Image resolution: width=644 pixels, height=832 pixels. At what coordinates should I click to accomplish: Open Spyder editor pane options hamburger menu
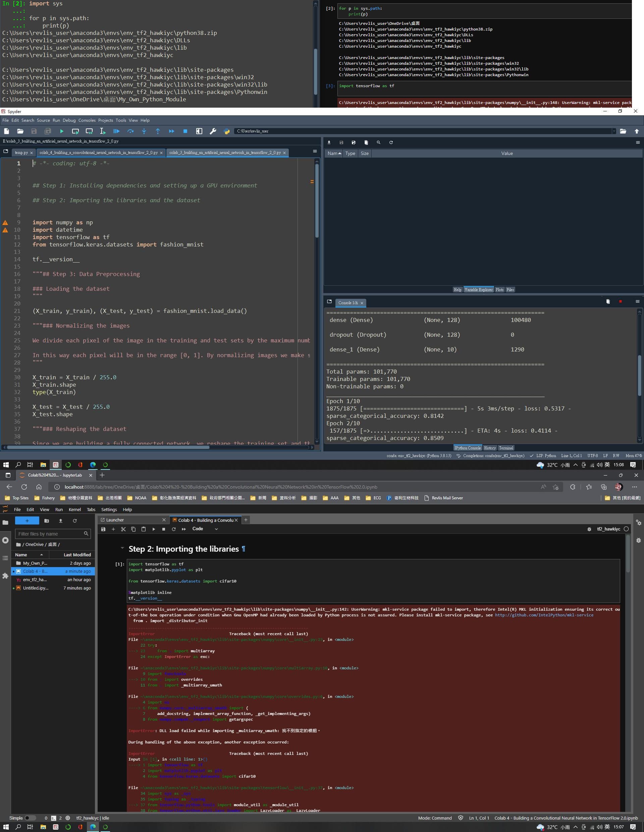(315, 151)
